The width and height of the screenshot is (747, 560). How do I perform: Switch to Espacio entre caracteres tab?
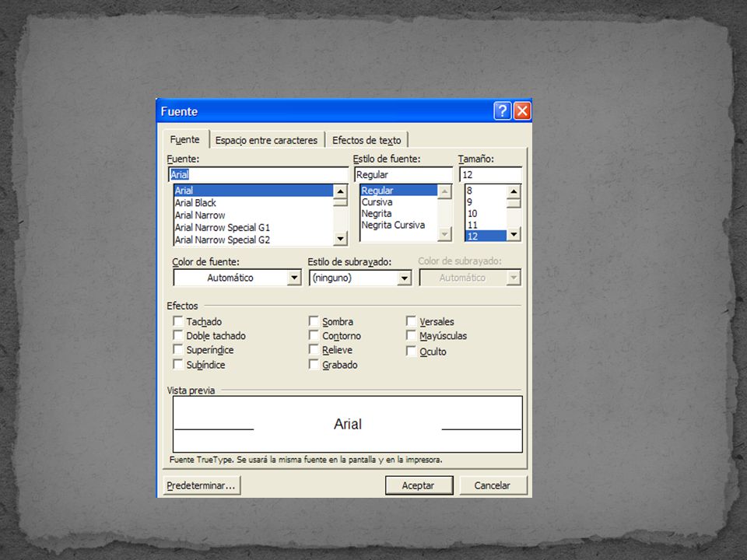[x=266, y=140]
